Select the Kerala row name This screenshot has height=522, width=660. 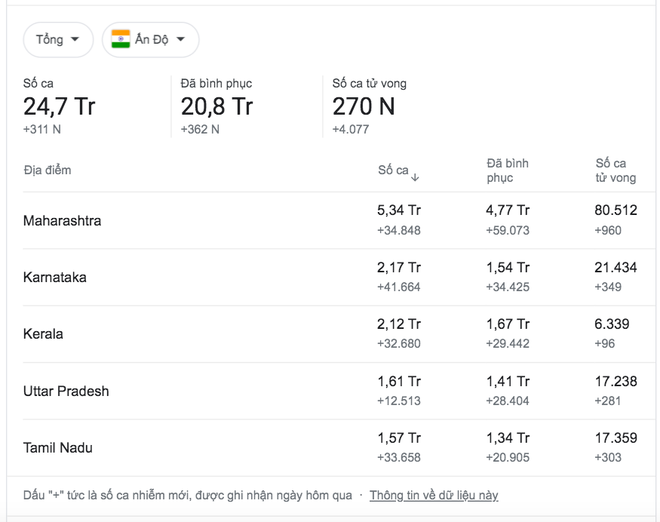[x=43, y=334]
